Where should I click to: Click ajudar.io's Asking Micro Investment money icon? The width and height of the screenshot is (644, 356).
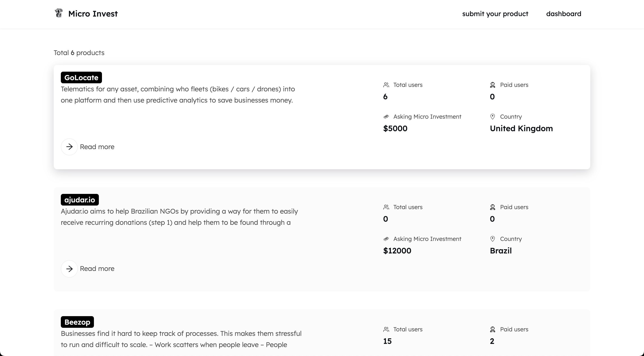point(386,239)
